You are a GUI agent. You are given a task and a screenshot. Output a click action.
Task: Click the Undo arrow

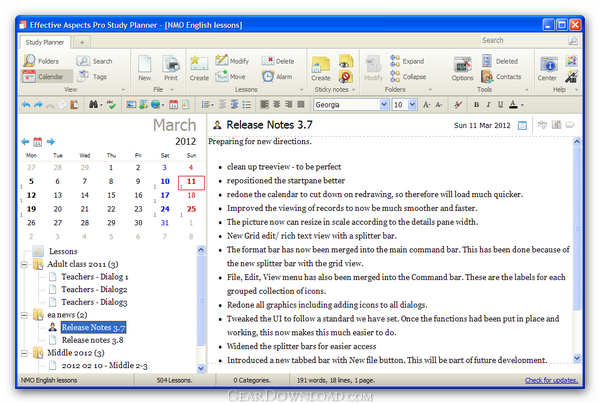(x=26, y=104)
